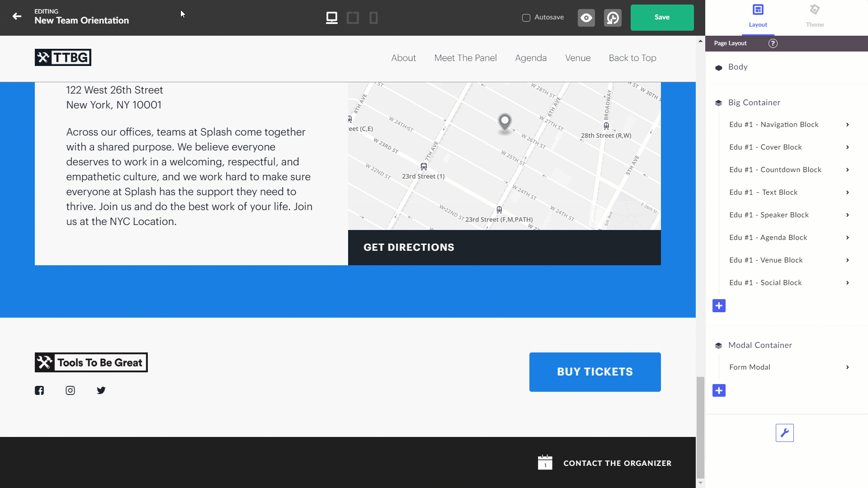This screenshot has height=488, width=868.
Task: Click the scrollbar up arrow
Action: (x=700, y=41)
